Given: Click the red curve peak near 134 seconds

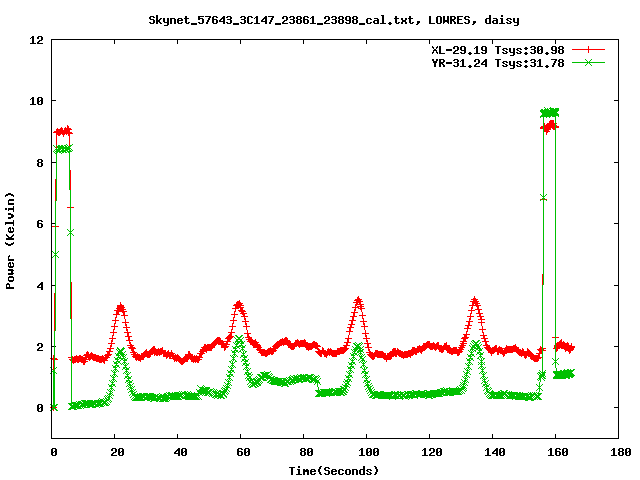Looking at the screenshot, I should click(x=474, y=302).
